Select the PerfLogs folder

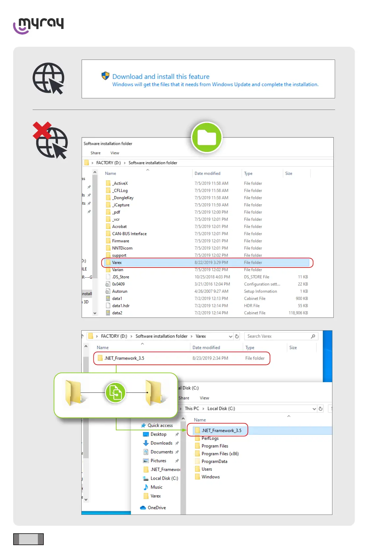coord(207,438)
